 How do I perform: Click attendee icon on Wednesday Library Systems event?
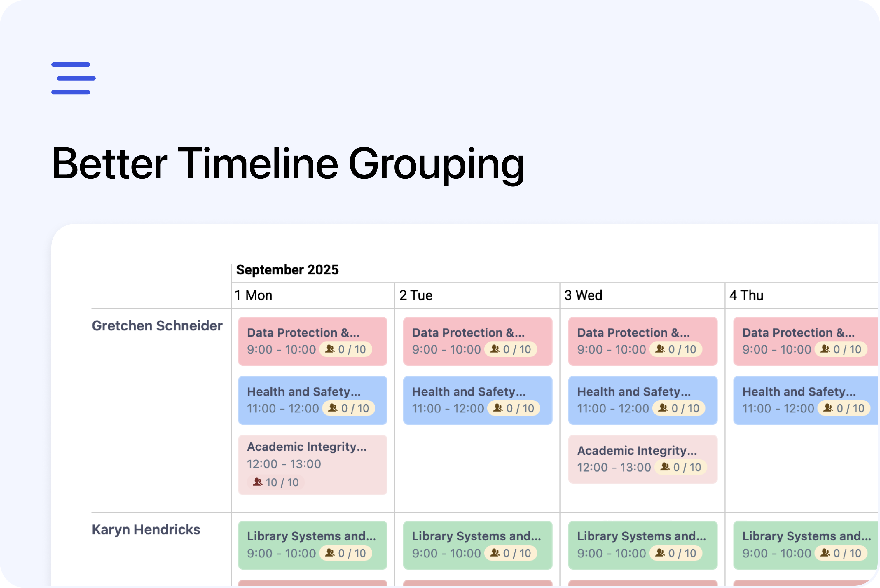point(660,553)
